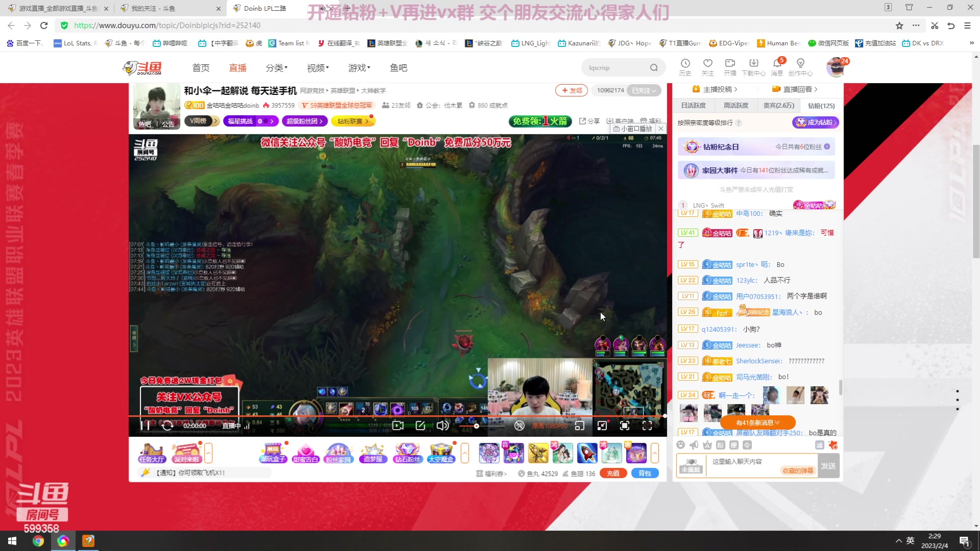Viewport: 980px width, 551px height.
Task: Click the 充值 recharge button
Action: [x=613, y=473]
